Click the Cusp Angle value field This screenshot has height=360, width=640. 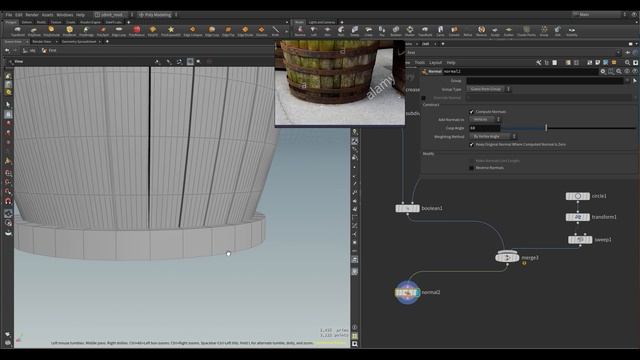[484, 128]
